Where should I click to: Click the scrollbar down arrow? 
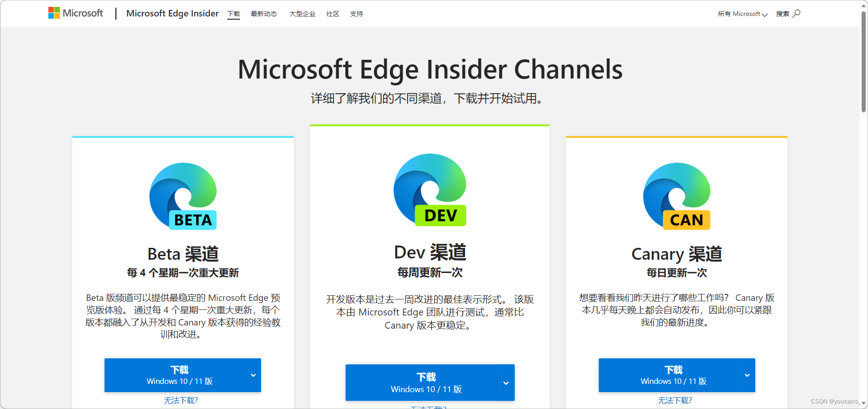click(863, 404)
